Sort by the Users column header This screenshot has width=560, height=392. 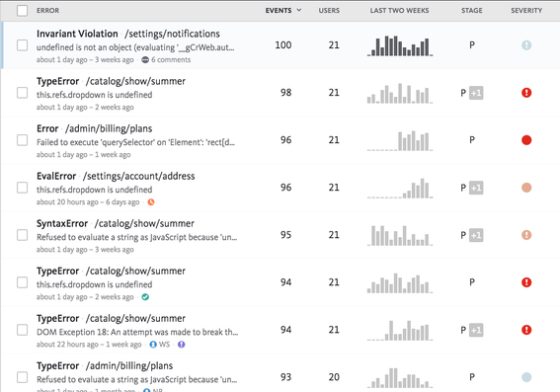(x=329, y=10)
